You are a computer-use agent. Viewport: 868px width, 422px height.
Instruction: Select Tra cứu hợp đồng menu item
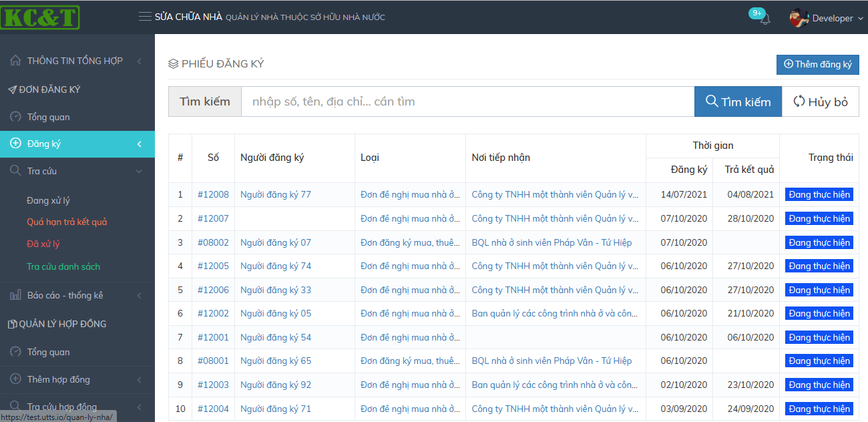tap(62, 407)
